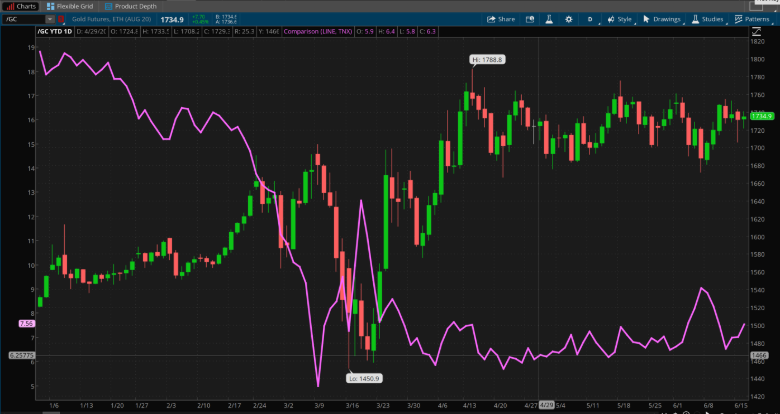780x414 pixels.
Task: Open the Share chart option
Action: click(x=501, y=19)
